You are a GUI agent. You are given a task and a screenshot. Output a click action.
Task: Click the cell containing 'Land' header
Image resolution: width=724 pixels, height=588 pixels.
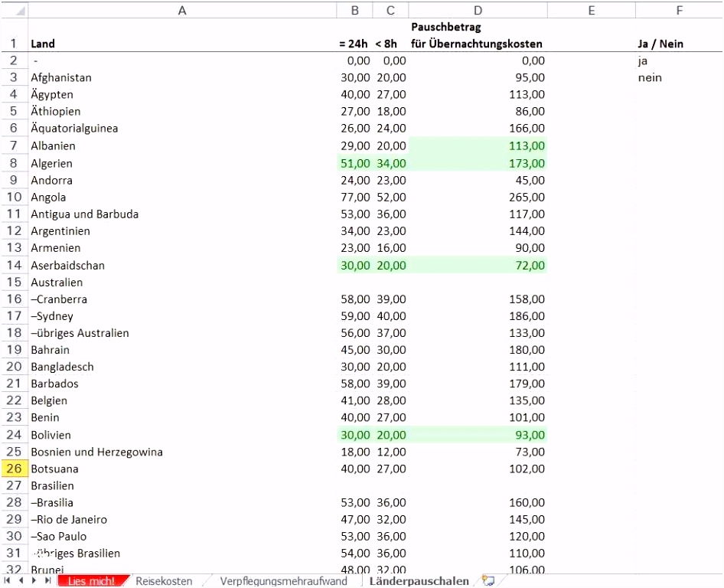pos(182,35)
